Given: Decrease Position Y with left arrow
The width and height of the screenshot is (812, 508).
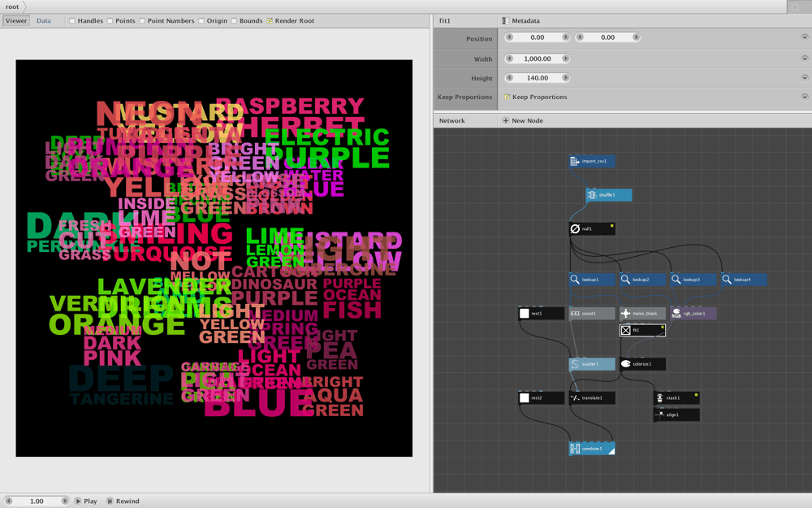Looking at the screenshot, I should 580,37.
